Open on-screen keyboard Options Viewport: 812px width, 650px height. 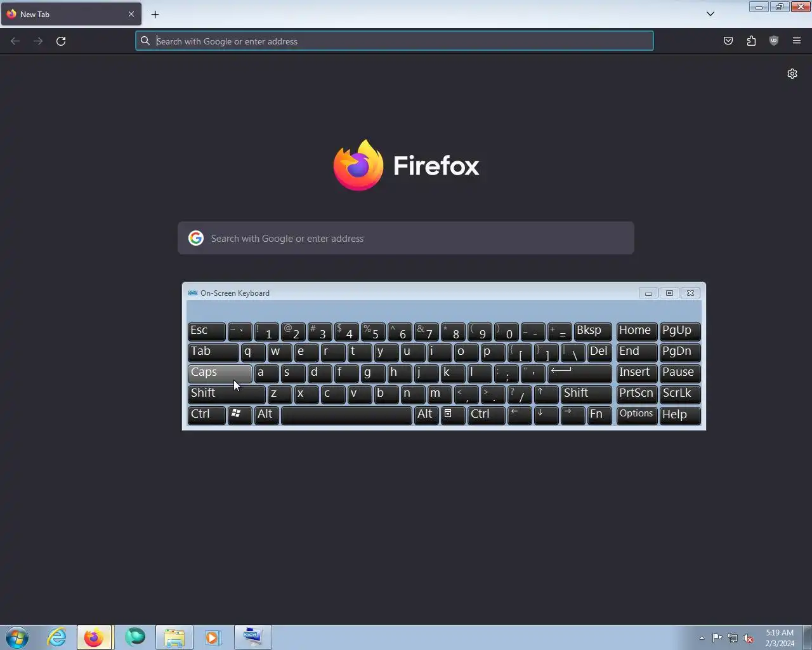pyautogui.click(x=637, y=415)
